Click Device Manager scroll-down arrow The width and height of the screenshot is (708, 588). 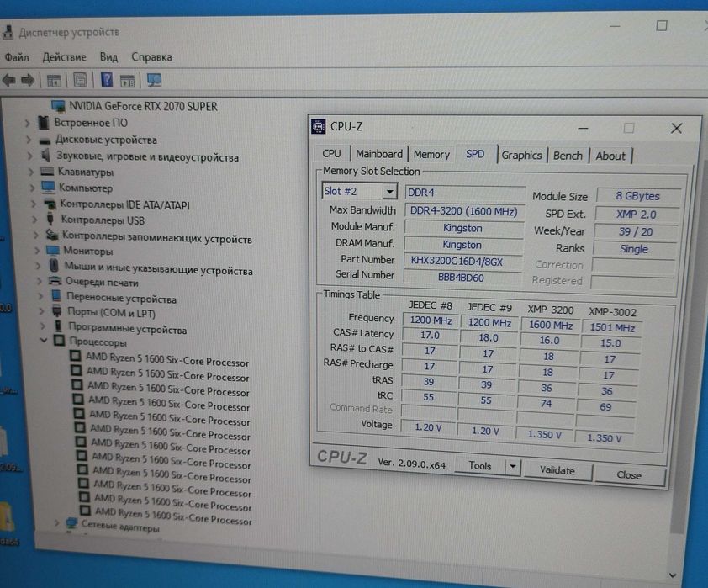(673, 575)
